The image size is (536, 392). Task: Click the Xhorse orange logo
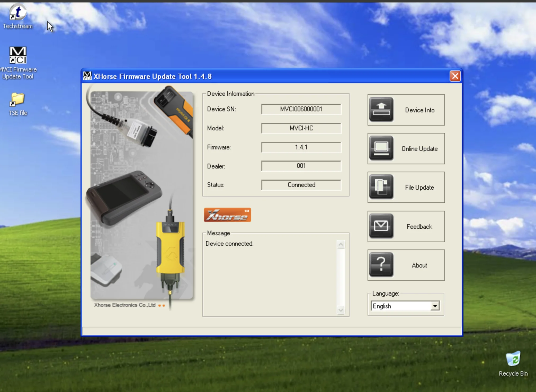click(x=227, y=215)
